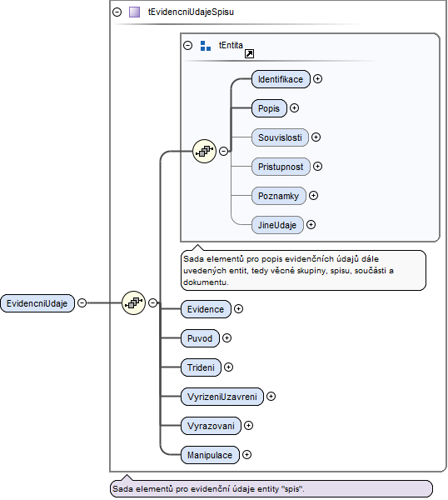
Task: Collapse the tEvidencniUdajeSpisu type box
Action: coord(117,12)
